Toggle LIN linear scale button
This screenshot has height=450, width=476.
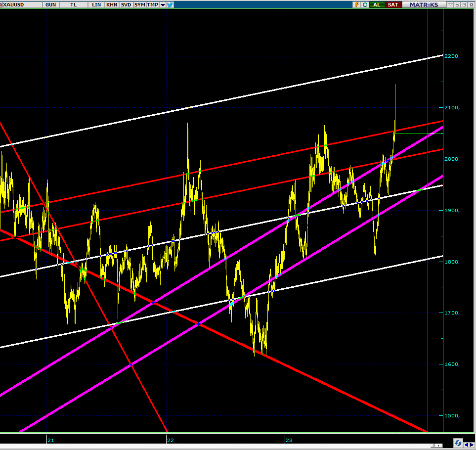point(96,4)
